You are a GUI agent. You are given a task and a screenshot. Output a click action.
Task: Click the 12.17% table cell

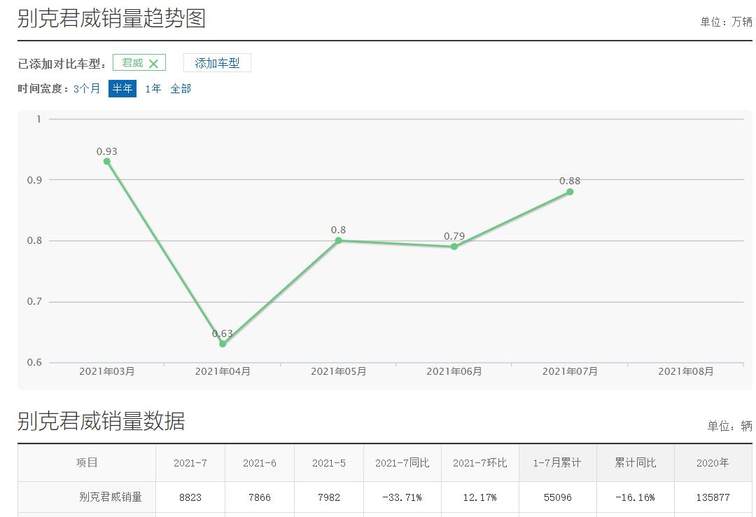(x=480, y=497)
